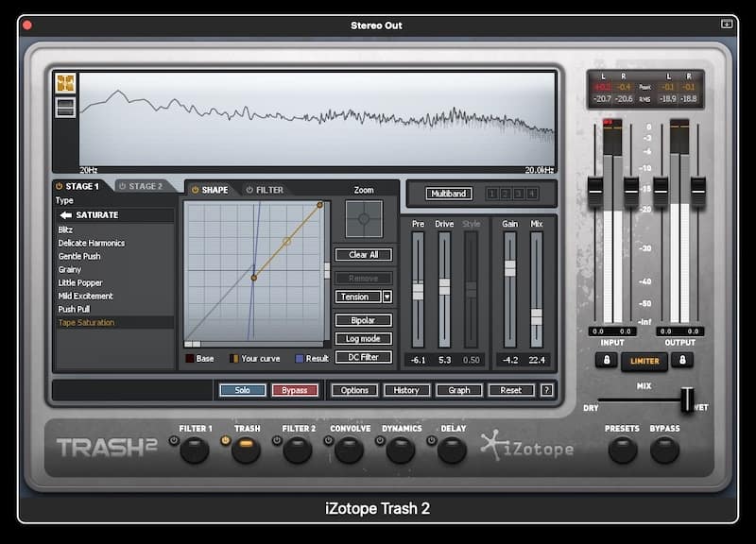Open the Filter 2 module knob

(x=298, y=450)
